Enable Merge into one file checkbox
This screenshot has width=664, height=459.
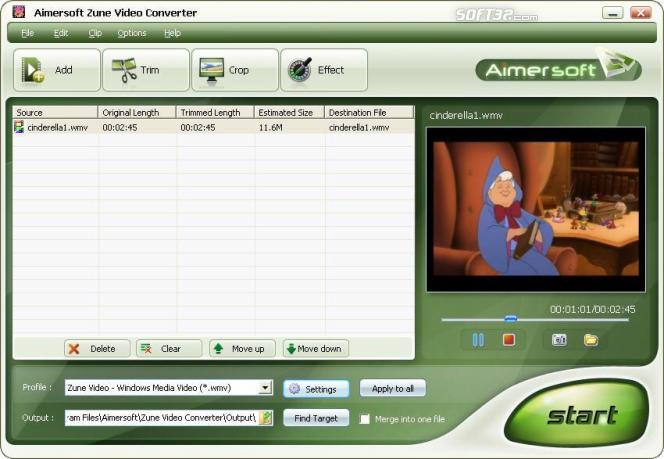(x=365, y=419)
